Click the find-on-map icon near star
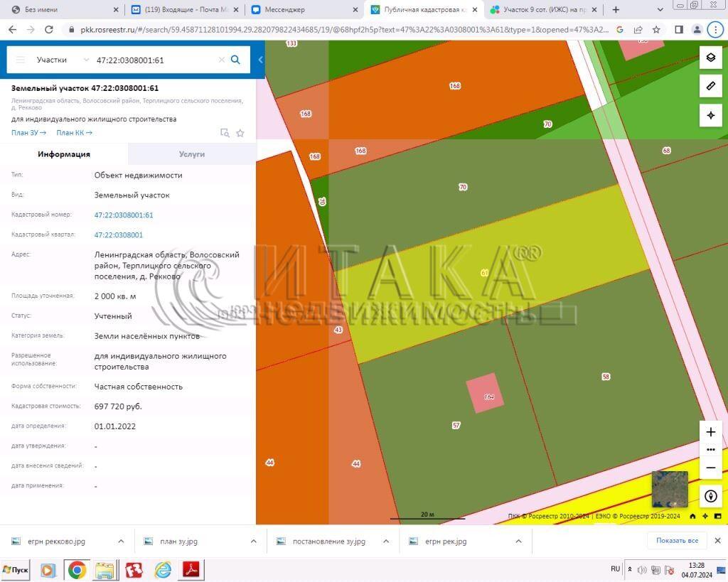Viewport: 728px width, 582px height. (x=225, y=133)
